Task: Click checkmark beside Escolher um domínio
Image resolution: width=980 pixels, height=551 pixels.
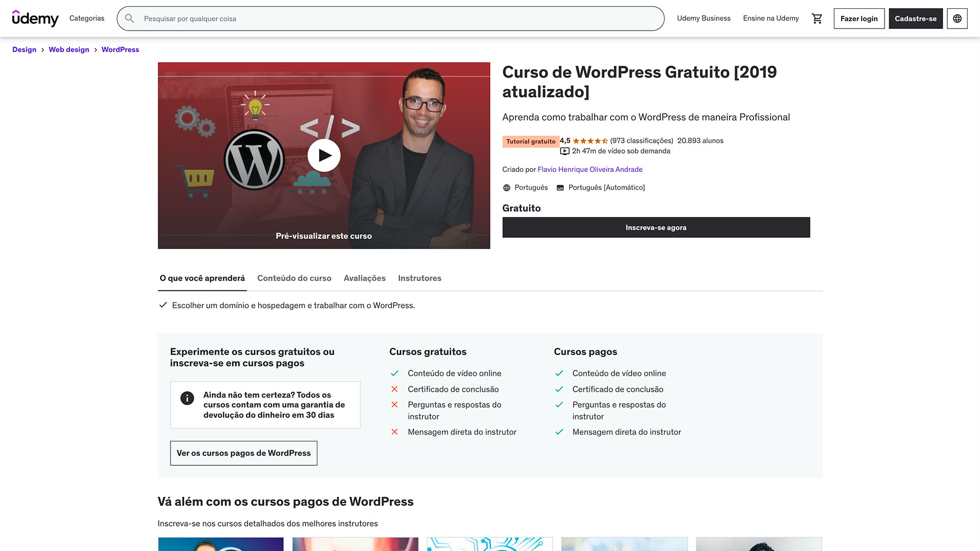Action: (163, 305)
